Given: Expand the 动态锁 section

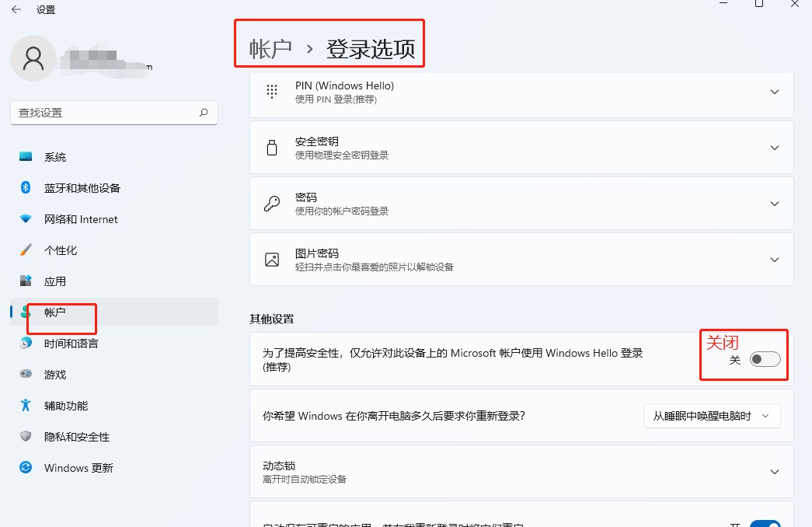Looking at the screenshot, I should (521, 472).
